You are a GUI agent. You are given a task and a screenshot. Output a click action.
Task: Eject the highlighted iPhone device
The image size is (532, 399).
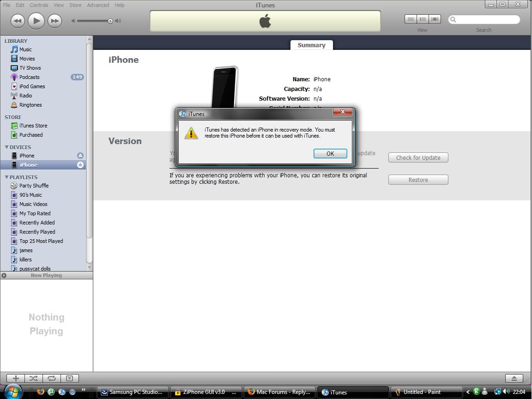(x=80, y=165)
